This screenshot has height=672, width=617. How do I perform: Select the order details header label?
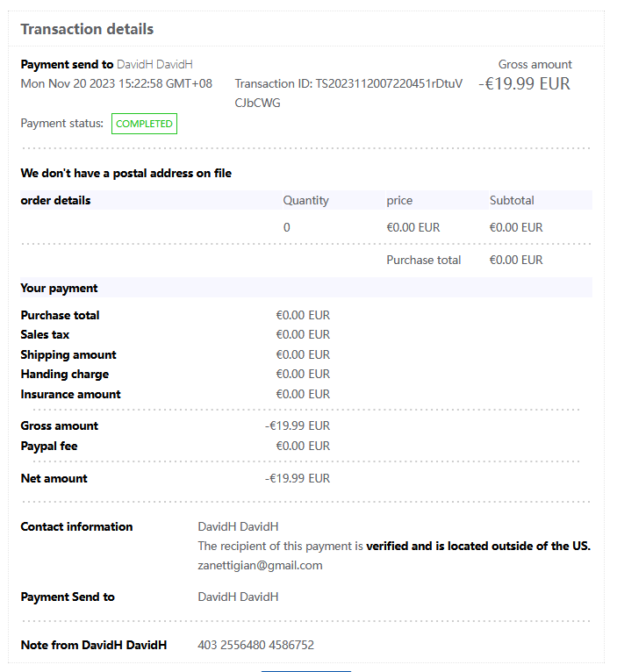(x=55, y=200)
